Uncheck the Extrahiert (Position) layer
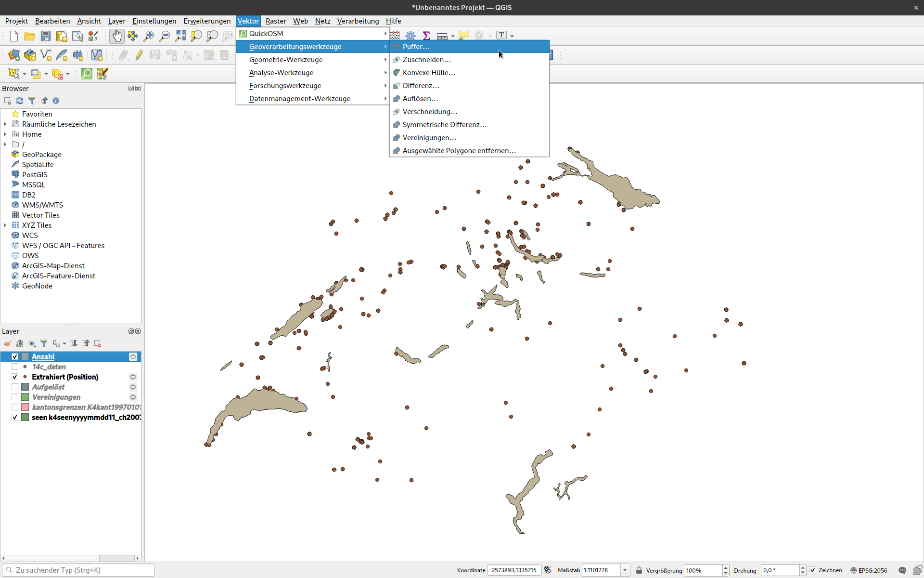The width and height of the screenshot is (924, 578). 15,377
